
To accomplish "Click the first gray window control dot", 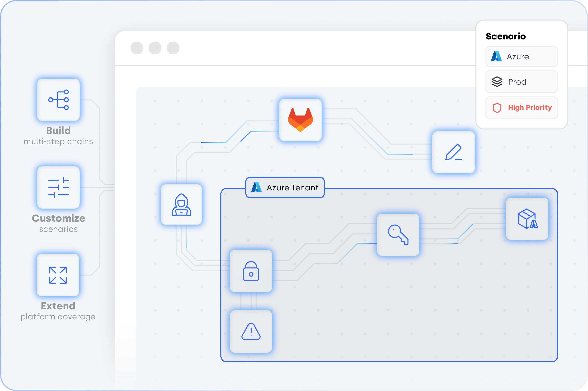I will pos(137,48).
